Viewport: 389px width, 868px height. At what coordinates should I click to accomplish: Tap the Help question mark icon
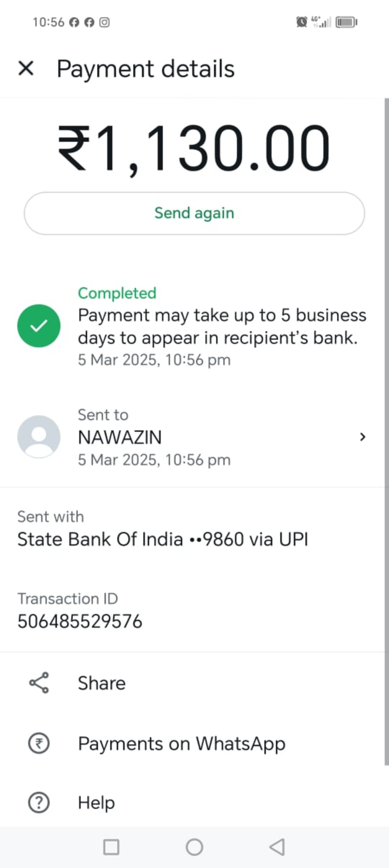[x=39, y=803]
